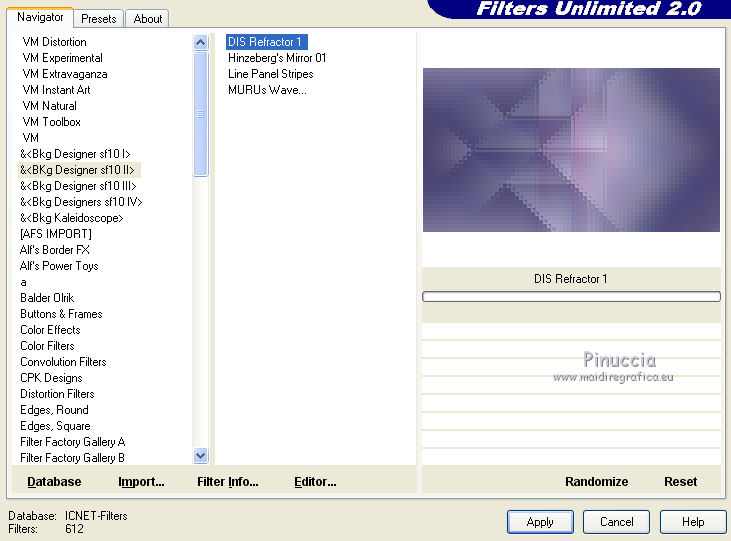Viewport: 731px width, 541px height.
Task: Cancel the Filters Unlimited dialog
Action: [616, 522]
